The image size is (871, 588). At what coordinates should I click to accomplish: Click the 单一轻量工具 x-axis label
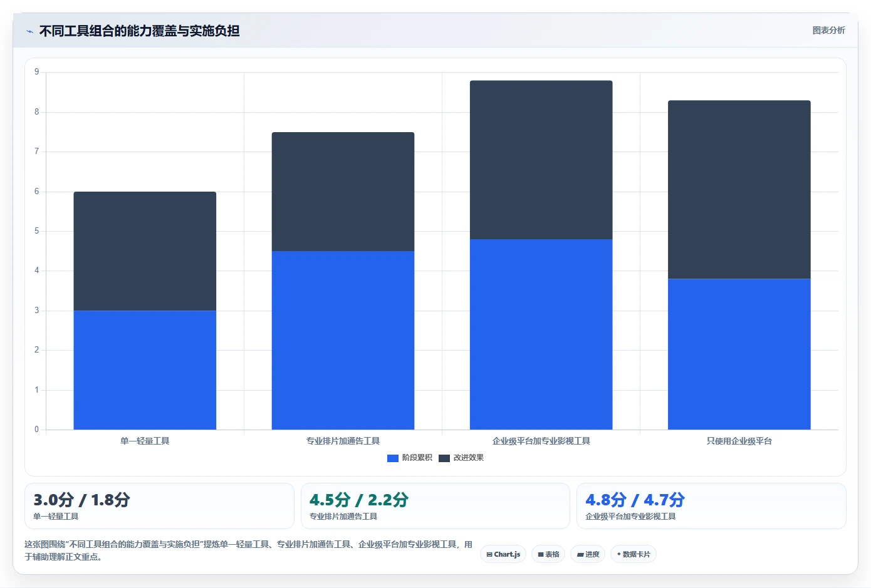click(x=145, y=441)
